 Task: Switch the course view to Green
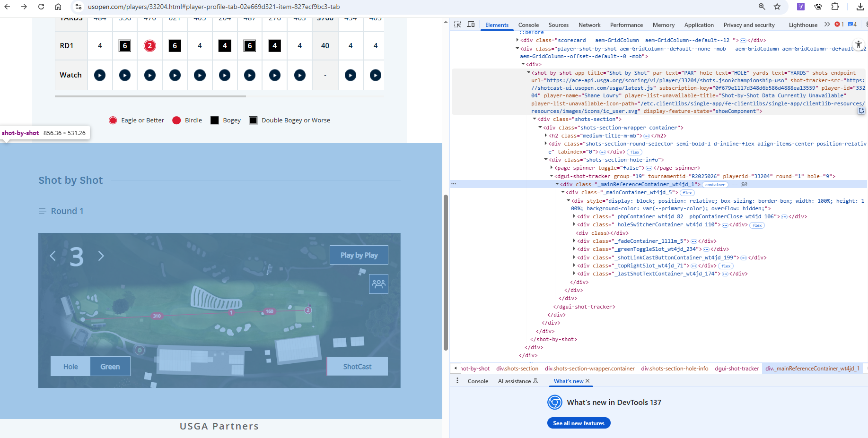tap(110, 367)
